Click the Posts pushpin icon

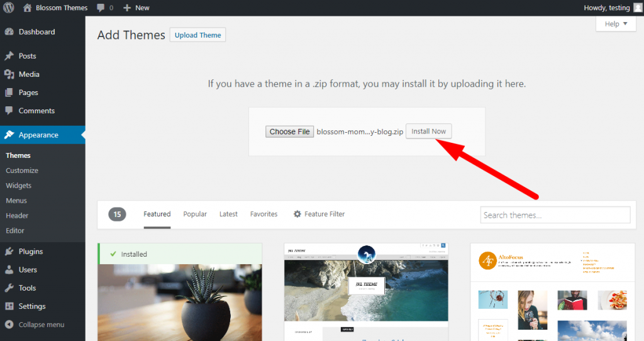pos(9,56)
